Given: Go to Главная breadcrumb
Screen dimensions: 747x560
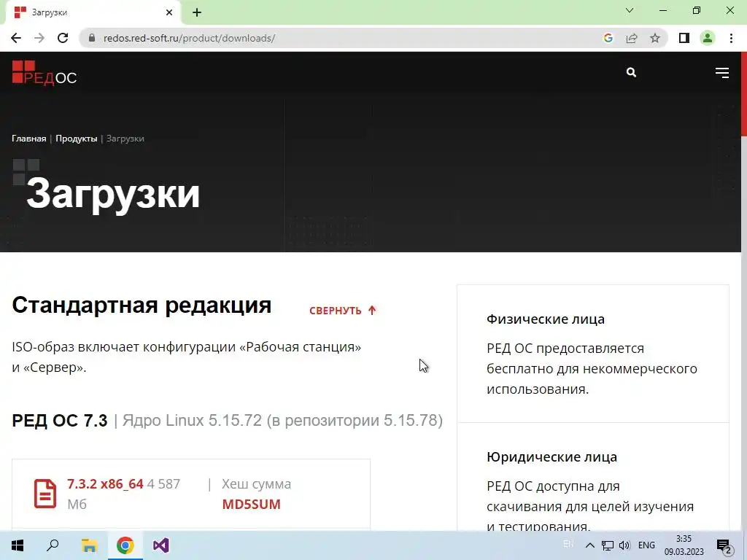Looking at the screenshot, I should tap(29, 139).
